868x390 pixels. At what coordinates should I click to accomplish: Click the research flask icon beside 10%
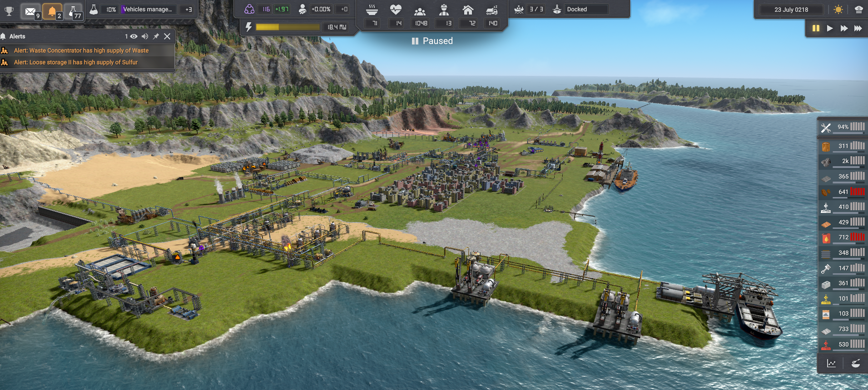pos(94,9)
